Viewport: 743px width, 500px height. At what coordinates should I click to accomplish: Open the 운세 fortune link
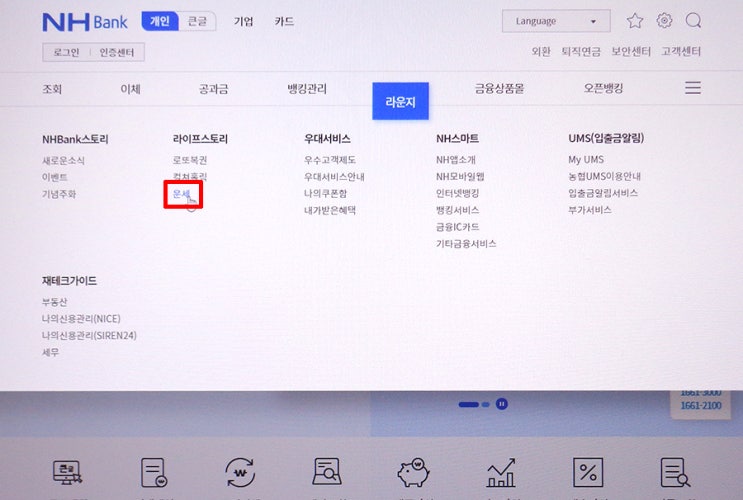181,194
